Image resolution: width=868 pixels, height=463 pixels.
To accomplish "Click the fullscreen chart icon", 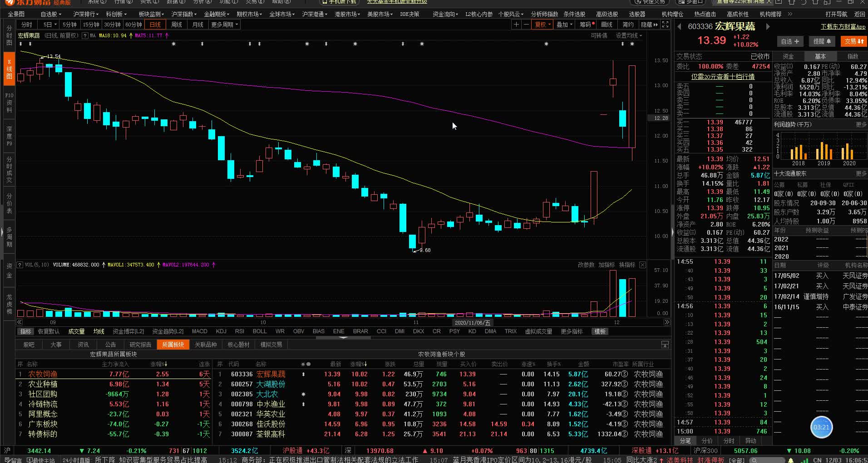I will click(665, 25).
